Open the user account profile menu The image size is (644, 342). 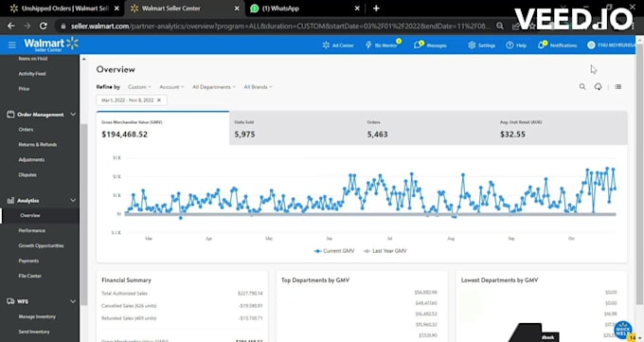tap(611, 45)
